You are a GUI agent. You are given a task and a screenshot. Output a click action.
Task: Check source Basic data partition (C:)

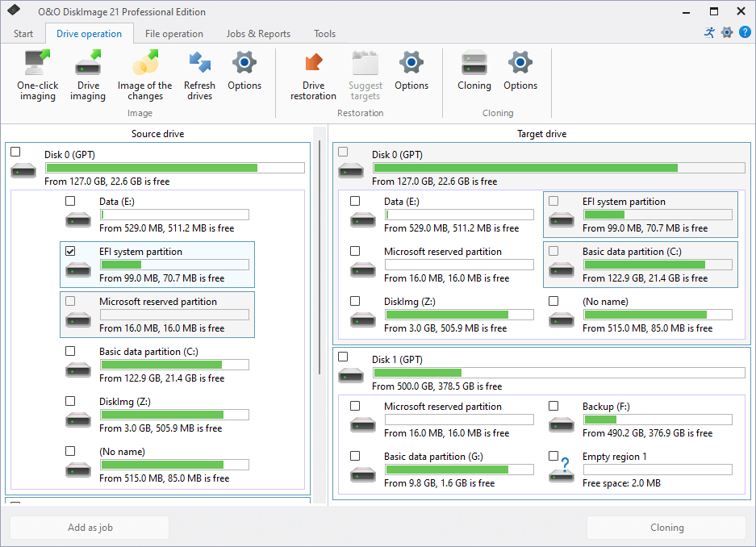pyautogui.click(x=70, y=351)
